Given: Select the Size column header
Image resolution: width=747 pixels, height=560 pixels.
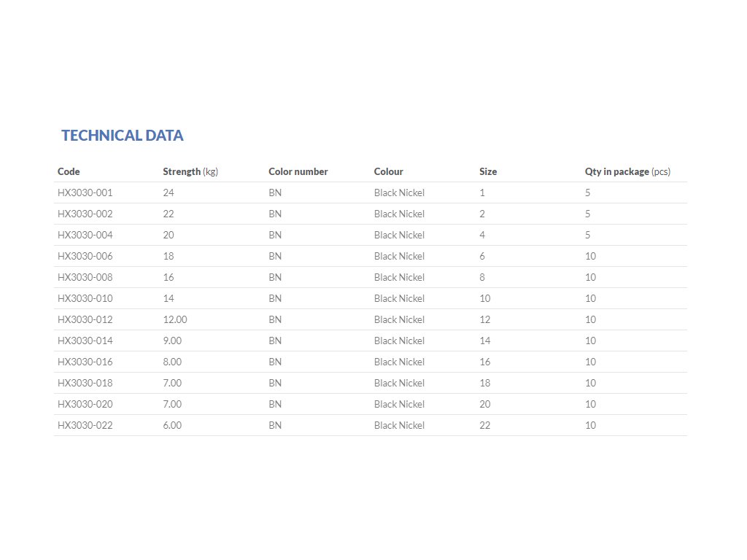Looking at the screenshot, I should coord(488,172).
